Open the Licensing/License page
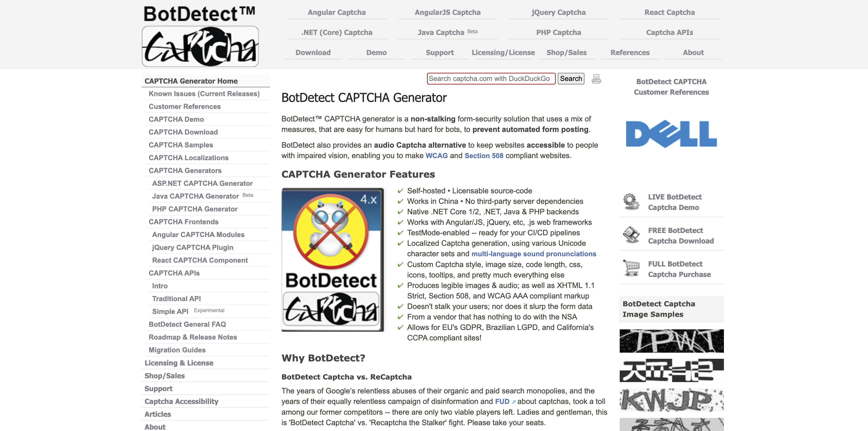Screen dimensions: 868x431 [x=503, y=52]
